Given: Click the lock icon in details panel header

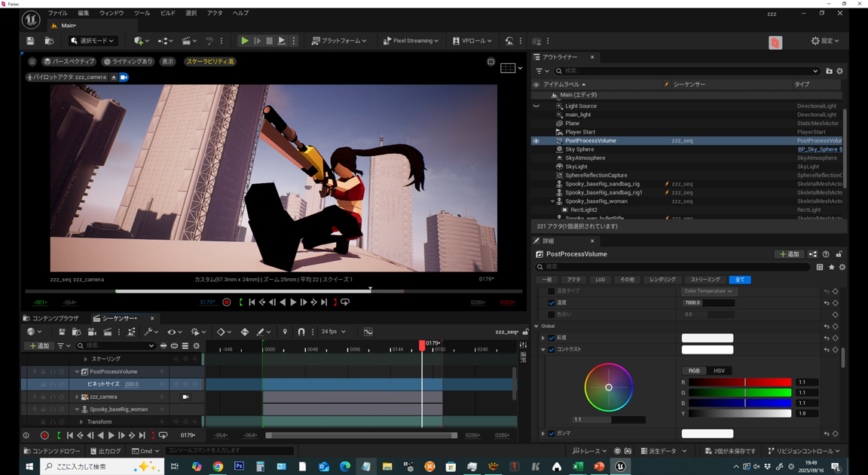Looking at the screenshot, I should coord(839,254).
